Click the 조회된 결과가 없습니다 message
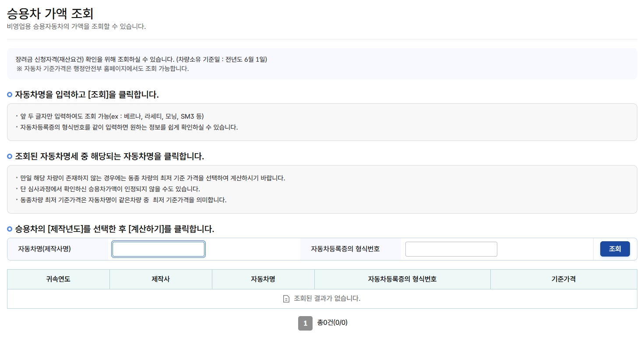 click(x=327, y=299)
